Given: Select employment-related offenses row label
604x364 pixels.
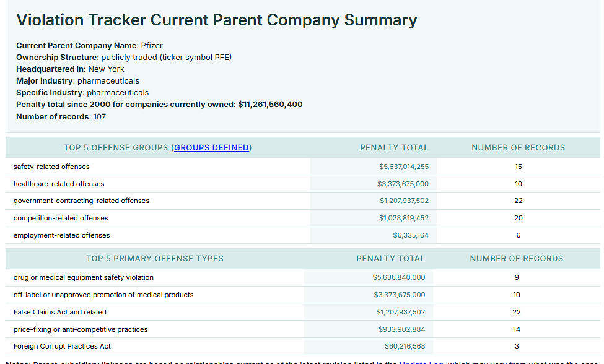Looking at the screenshot, I should coord(61,235).
